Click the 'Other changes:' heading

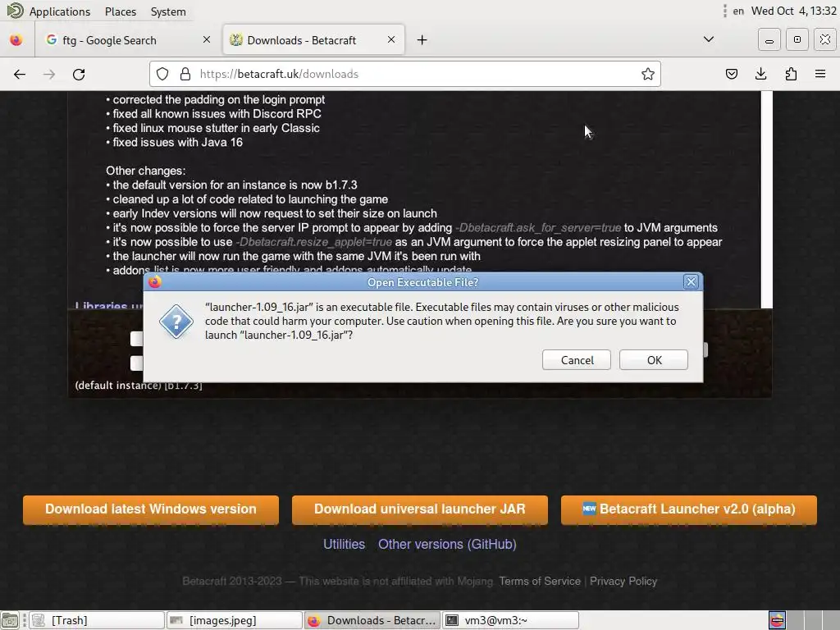pos(146,171)
